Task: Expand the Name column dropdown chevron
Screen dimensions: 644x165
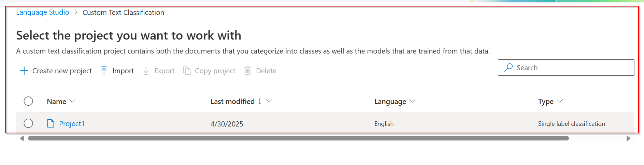Action: (x=72, y=101)
